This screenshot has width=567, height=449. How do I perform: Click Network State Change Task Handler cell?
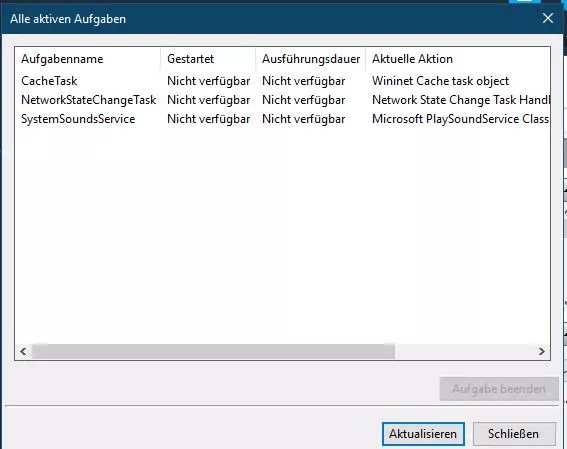461,100
